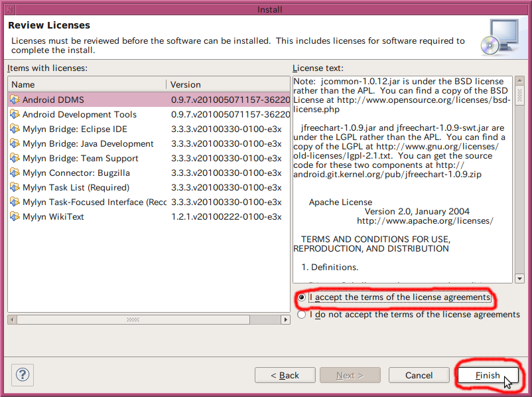Click the items list scroll right arrow
Viewport: 532px width, 397px height.
(285, 319)
